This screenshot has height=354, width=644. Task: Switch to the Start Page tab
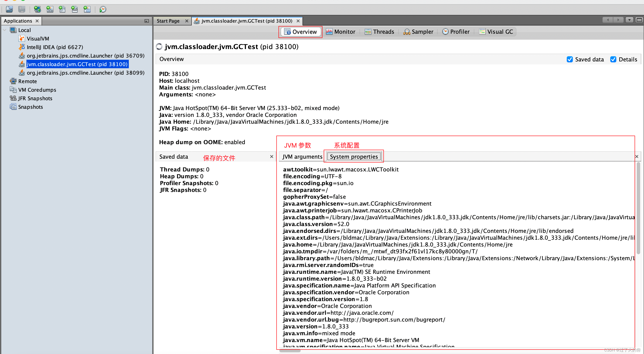click(x=168, y=21)
